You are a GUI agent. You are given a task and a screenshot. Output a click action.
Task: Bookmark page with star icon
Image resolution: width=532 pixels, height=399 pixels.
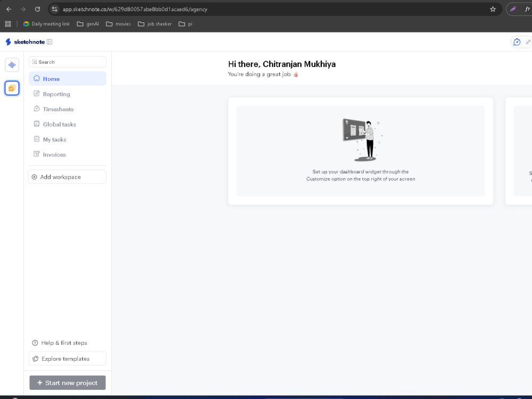point(493,9)
